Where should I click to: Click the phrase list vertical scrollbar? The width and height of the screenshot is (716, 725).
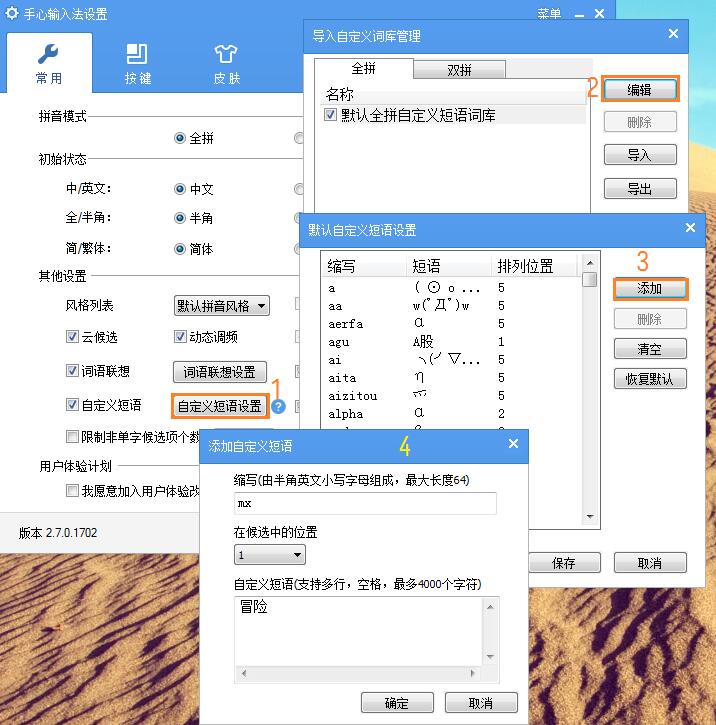(591, 390)
